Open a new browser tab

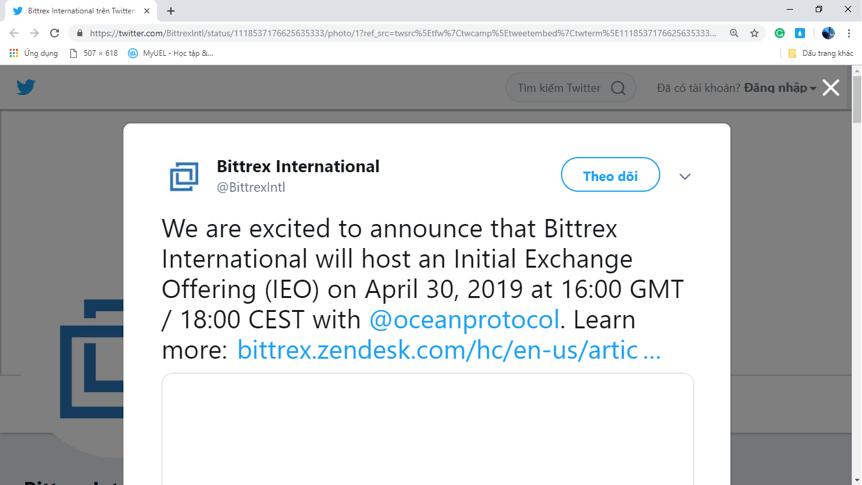click(x=170, y=10)
